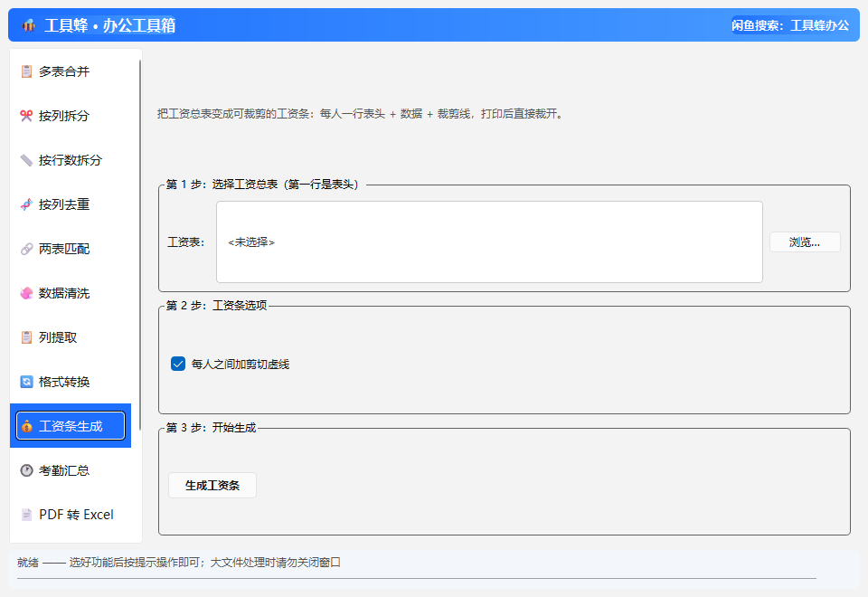Click the 浏览... button
Image resolution: width=868 pixels, height=597 pixels.
805,242
